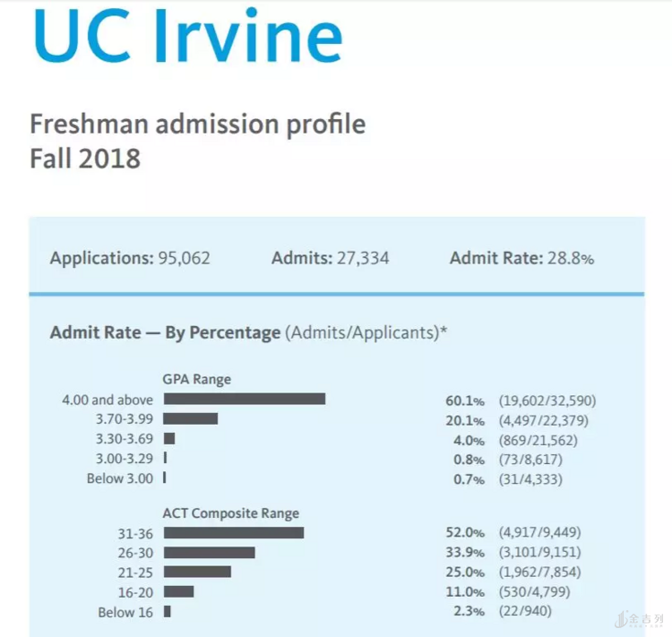Click the Admits: 27,334 statistic
This screenshot has height=637, width=672.
point(330,259)
